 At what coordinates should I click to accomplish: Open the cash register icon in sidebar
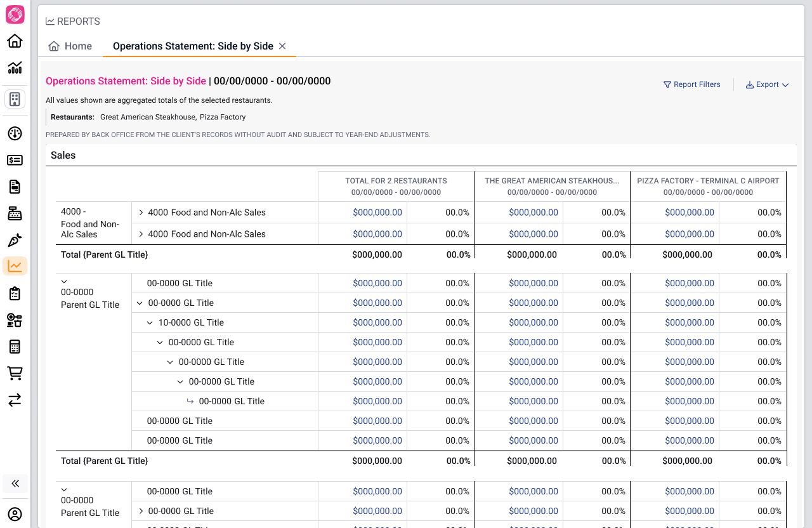pyautogui.click(x=15, y=213)
